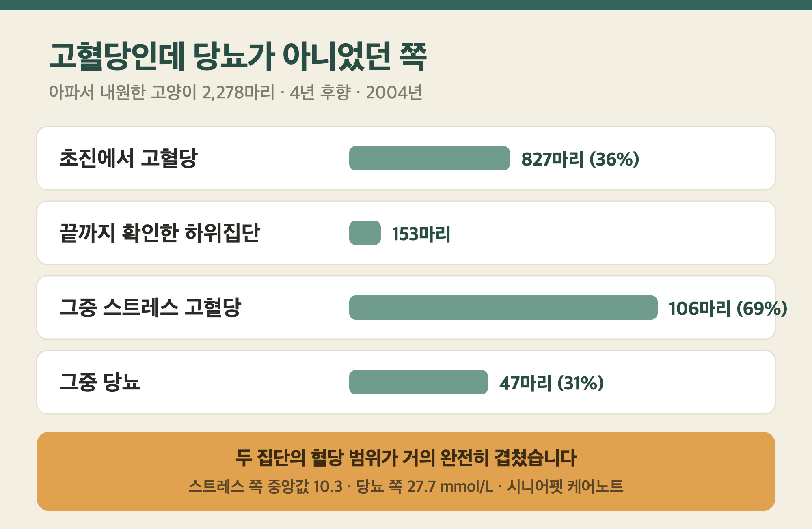This screenshot has height=529, width=812.
Task: Select the 초진에서 고혈당 row label
Action: [x=128, y=158]
